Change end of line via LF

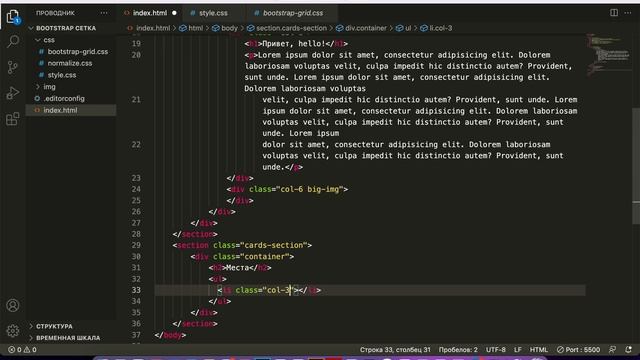click(518, 350)
